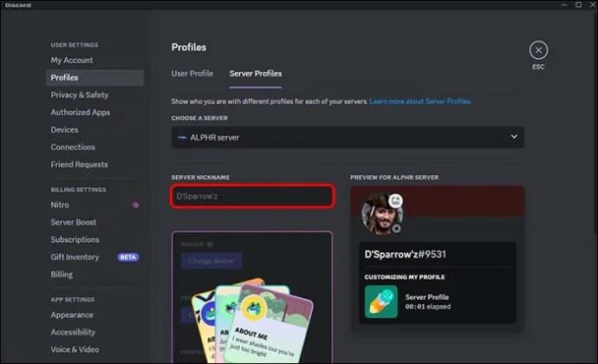Open Friend Requests settings

point(79,165)
